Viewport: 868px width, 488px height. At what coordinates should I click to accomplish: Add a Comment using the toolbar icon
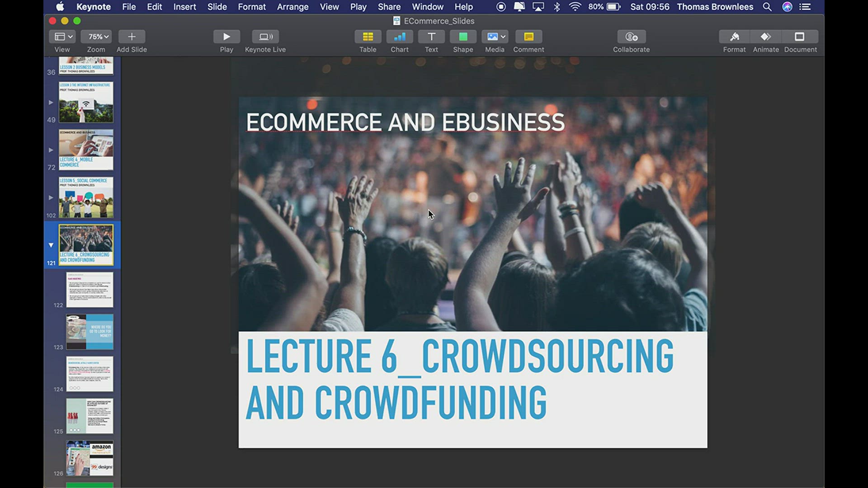(528, 37)
